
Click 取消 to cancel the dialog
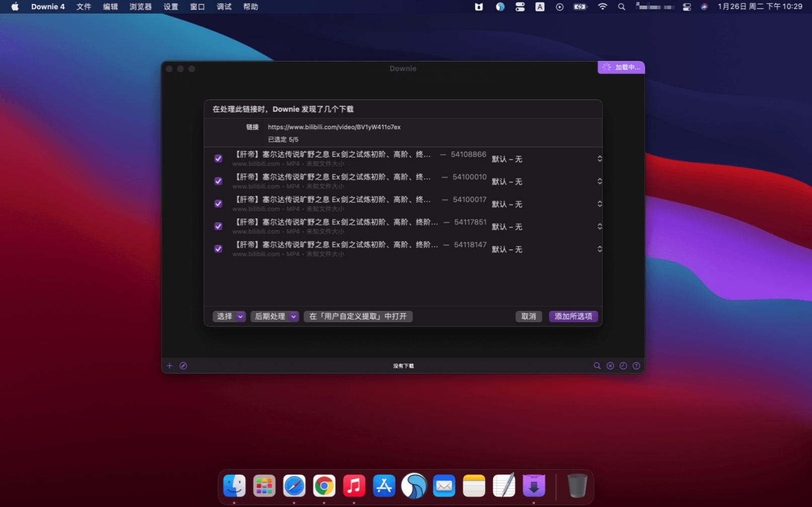pyautogui.click(x=528, y=316)
